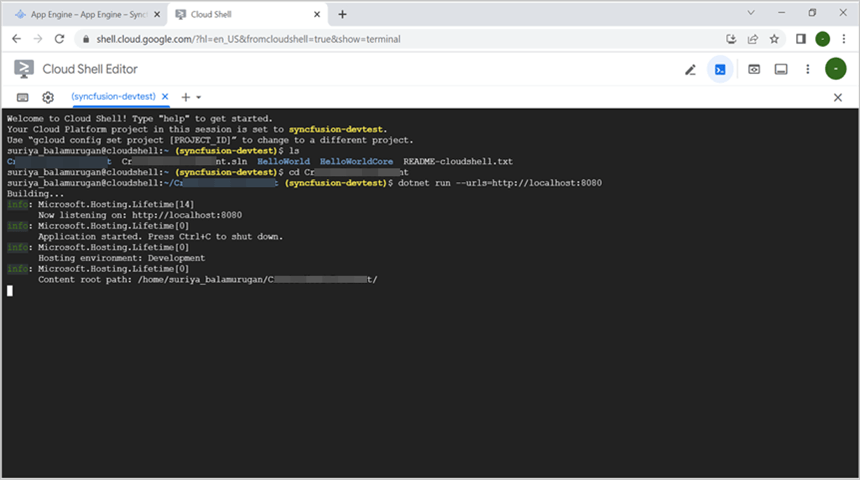The width and height of the screenshot is (860, 480).
Task: Open the Cloud Shell more options menu
Action: click(807, 69)
